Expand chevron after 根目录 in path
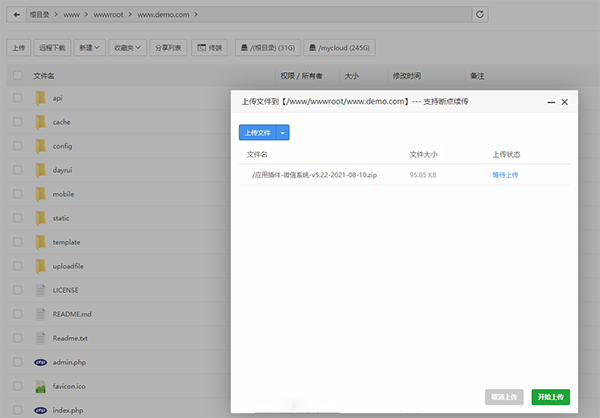600x418 pixels. coord(56,15)
